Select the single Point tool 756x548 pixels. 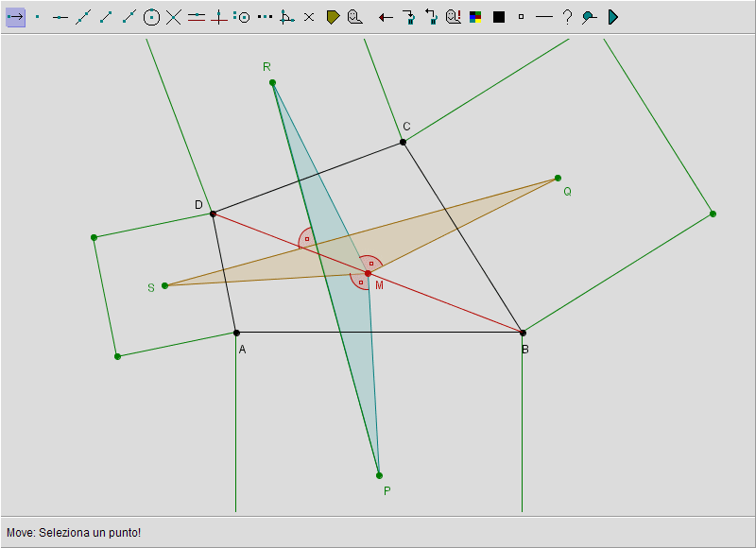point(38,17)
